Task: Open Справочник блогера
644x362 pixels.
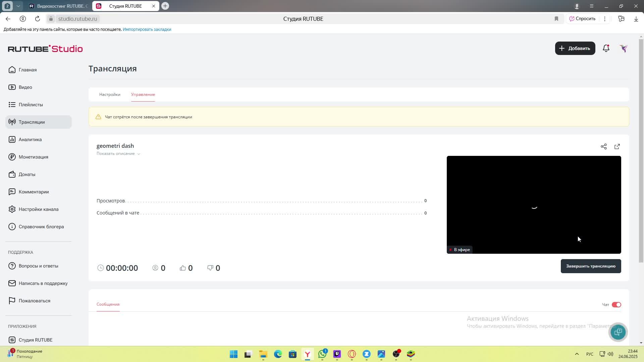Action: coord(39,227)
